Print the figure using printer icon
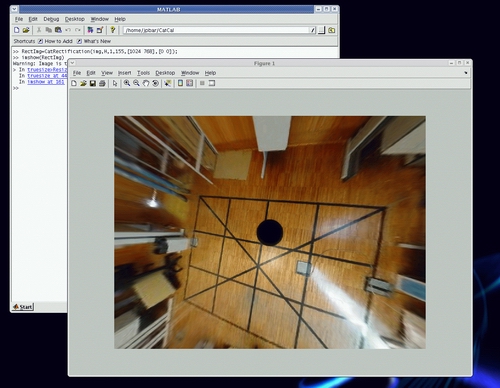Screen dimensions: 500x388 (102, 83)
